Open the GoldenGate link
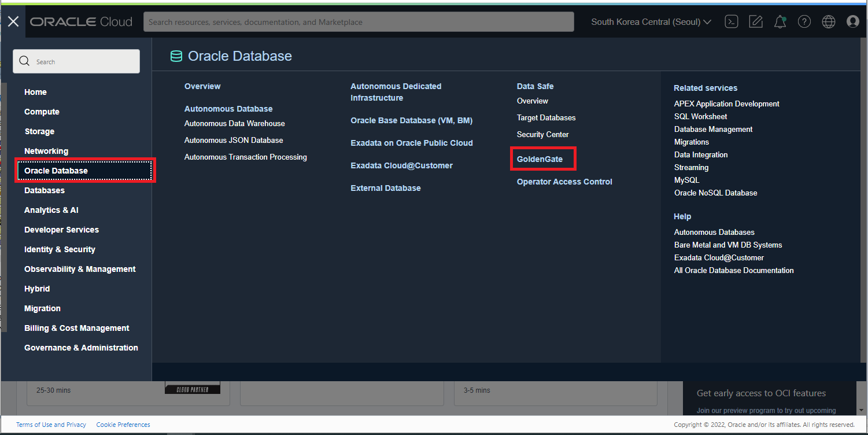 point(540,159)
